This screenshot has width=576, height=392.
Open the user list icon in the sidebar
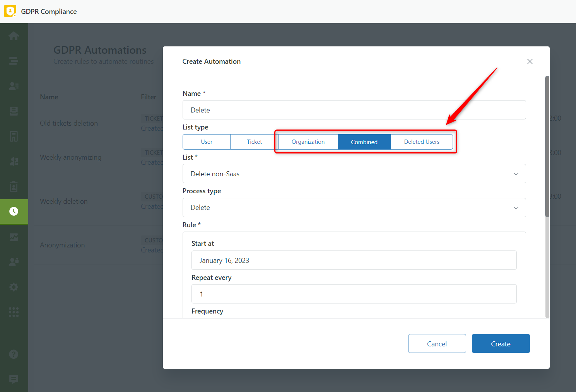[x=14, y=86]
